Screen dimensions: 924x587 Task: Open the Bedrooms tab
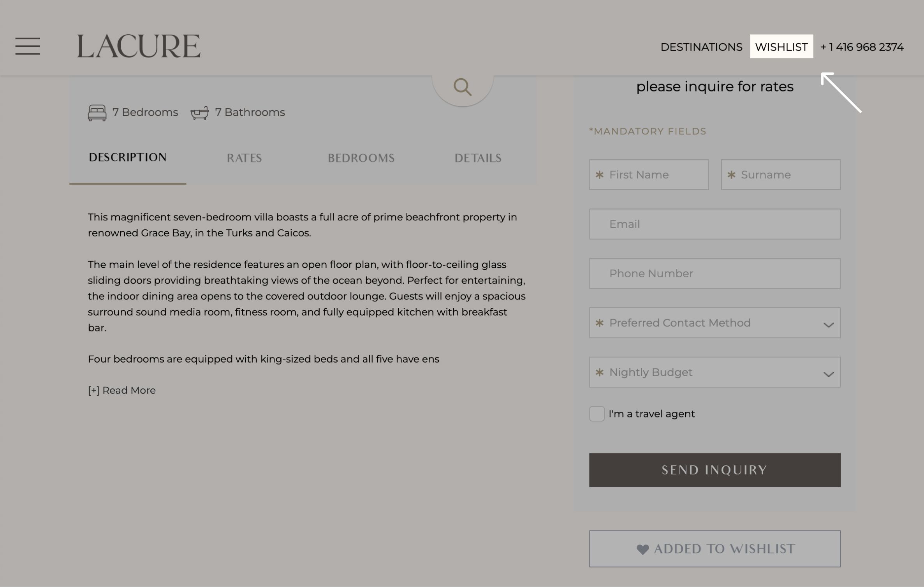point(361,158)
